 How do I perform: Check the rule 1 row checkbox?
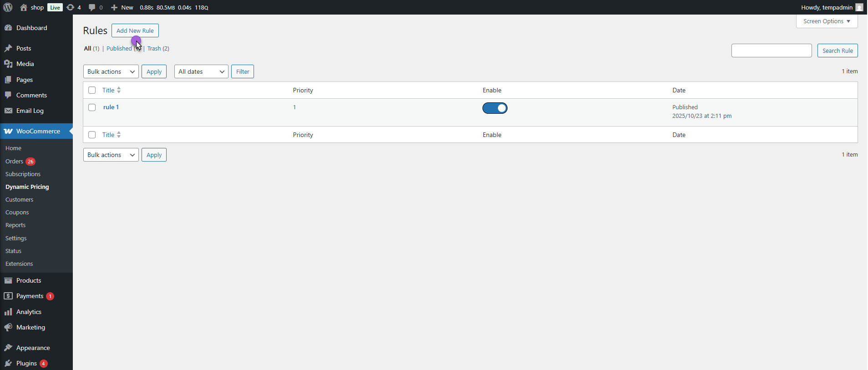pos(92,107)
